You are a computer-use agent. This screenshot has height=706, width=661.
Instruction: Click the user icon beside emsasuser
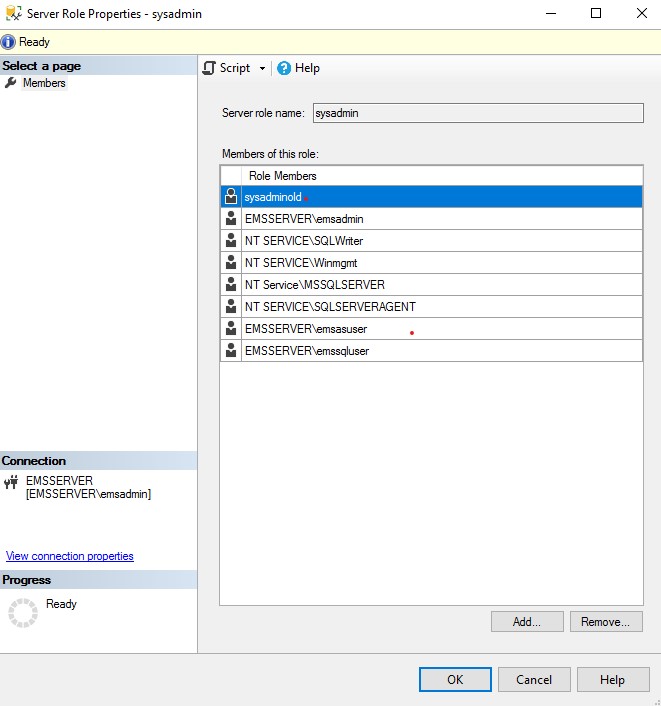(x=231, y=329)
